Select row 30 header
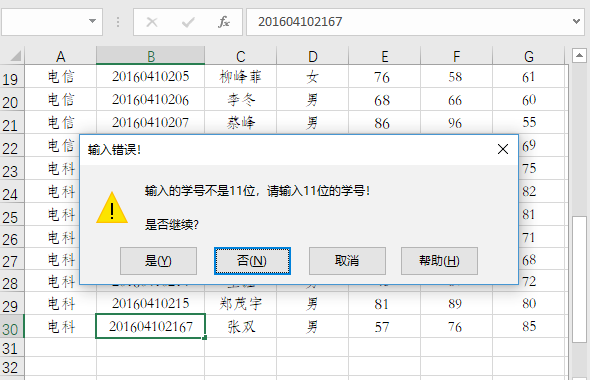Image resolution: width=590 pixels, height=380 pixels. click(x=12, y=327)
